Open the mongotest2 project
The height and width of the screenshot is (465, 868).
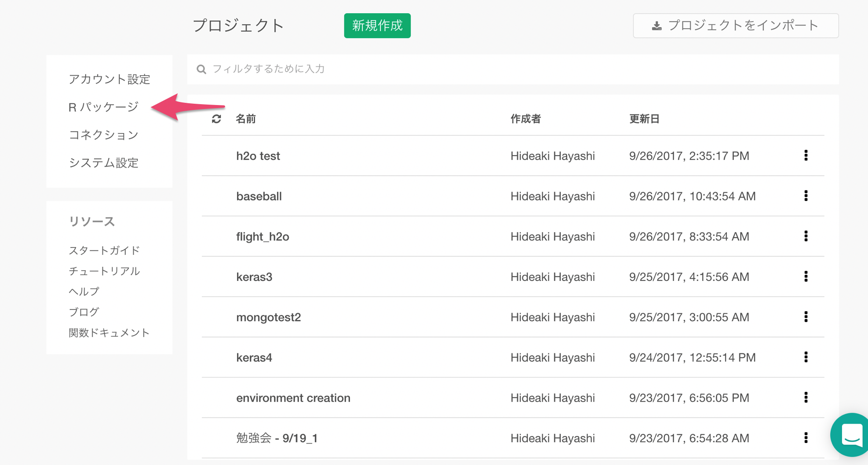click(x=269, y=317)
